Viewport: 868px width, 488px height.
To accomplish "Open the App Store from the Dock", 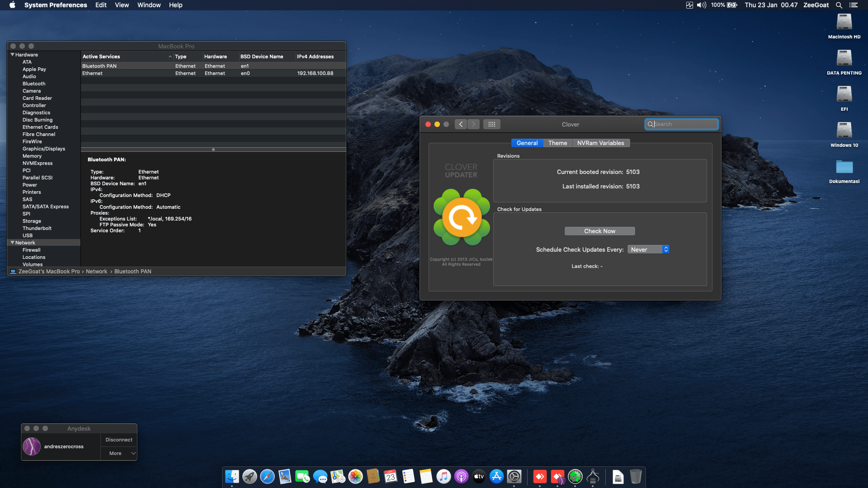I will [x=496, y=476].
